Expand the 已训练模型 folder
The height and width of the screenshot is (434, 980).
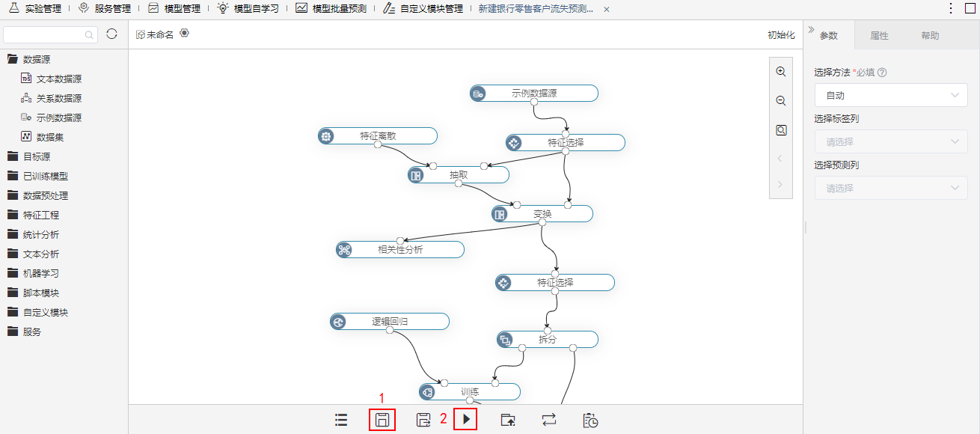(37, 176)
